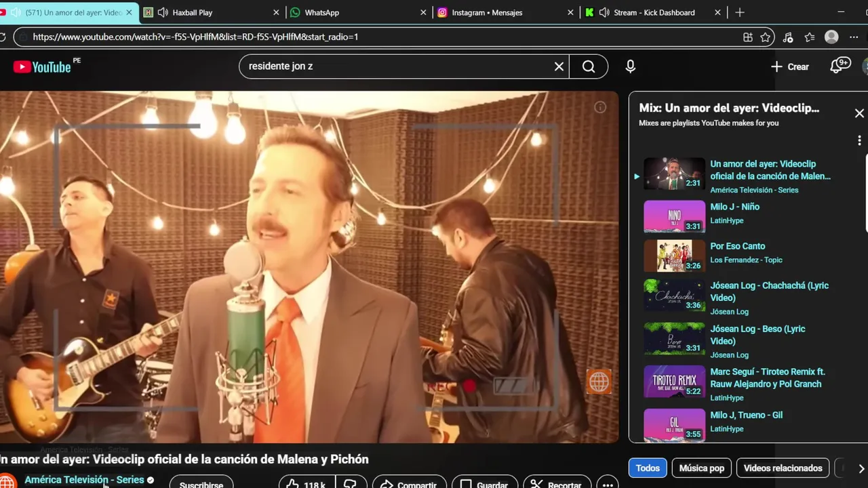Click the magnifying glass search button
This screenshot has height=488, width=868.
click(589, 66)
